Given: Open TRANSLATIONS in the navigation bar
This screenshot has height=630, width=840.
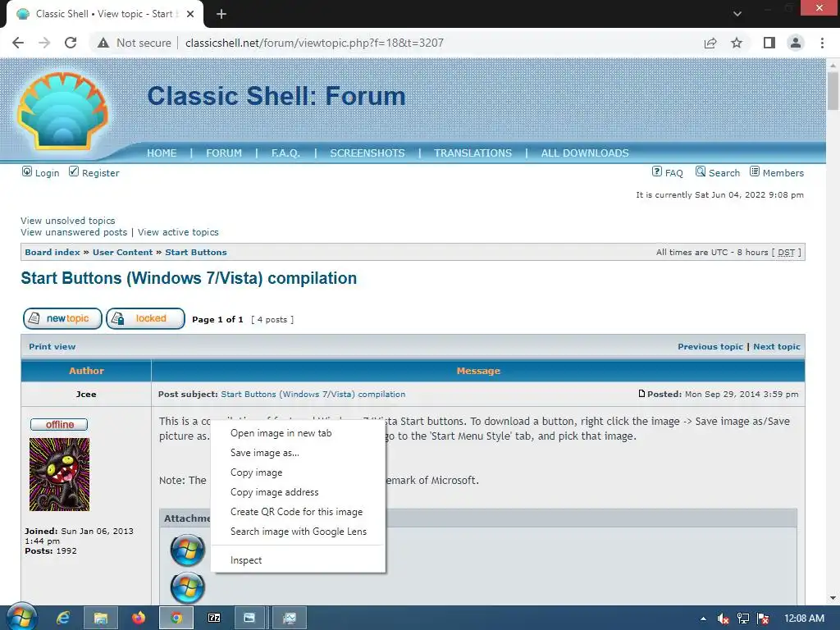Looking at the screenshot, I should (473, 153).
